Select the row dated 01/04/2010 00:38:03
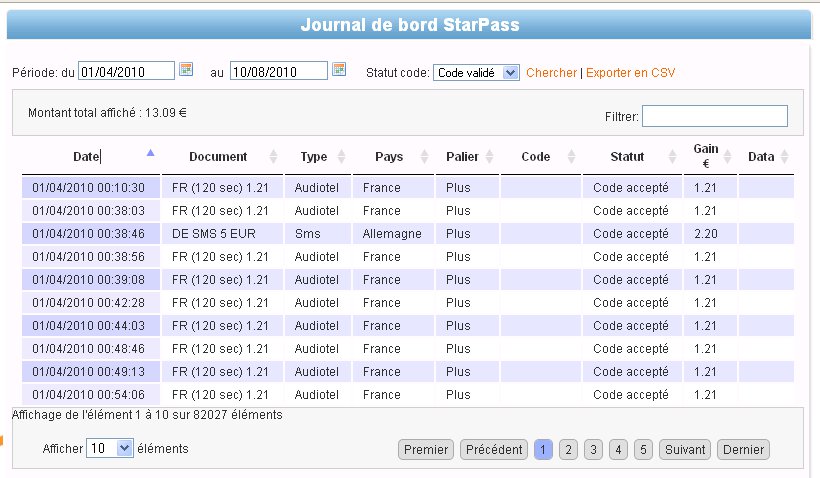Screen dimensions: 820x478 (408, 210)
